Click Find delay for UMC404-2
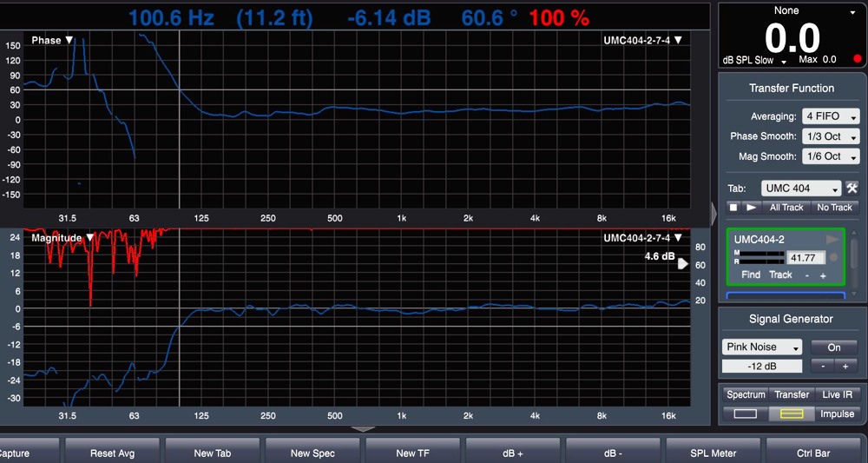 (751, 274)
